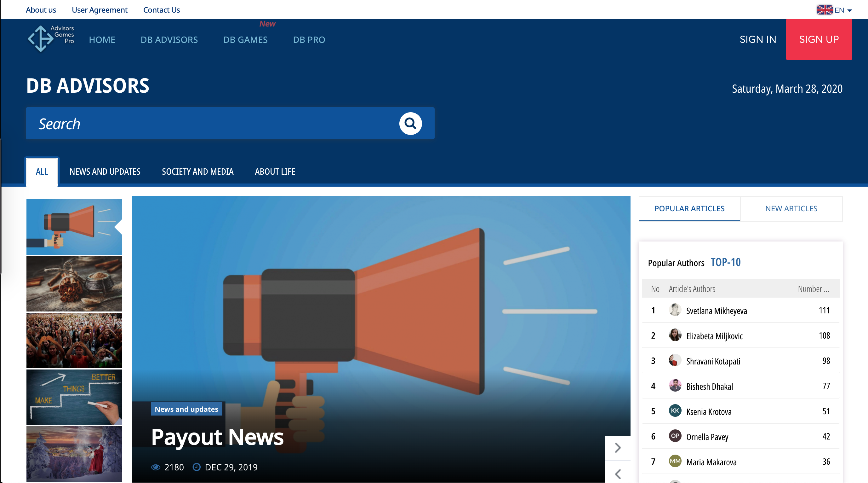Go to previous slide with left chevron
868x483 pixels.
tap(618, 474)
